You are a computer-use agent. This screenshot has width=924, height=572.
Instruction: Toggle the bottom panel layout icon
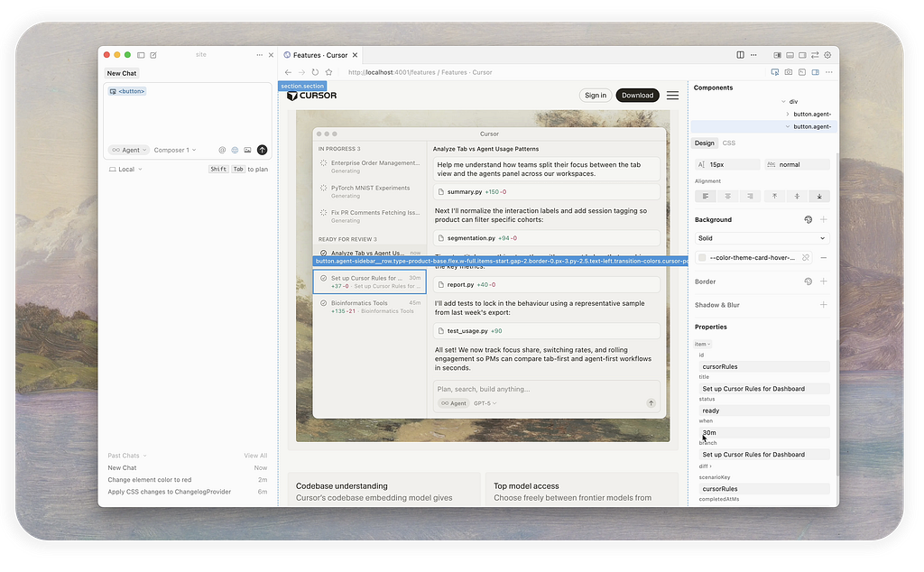tap(790, 55)
